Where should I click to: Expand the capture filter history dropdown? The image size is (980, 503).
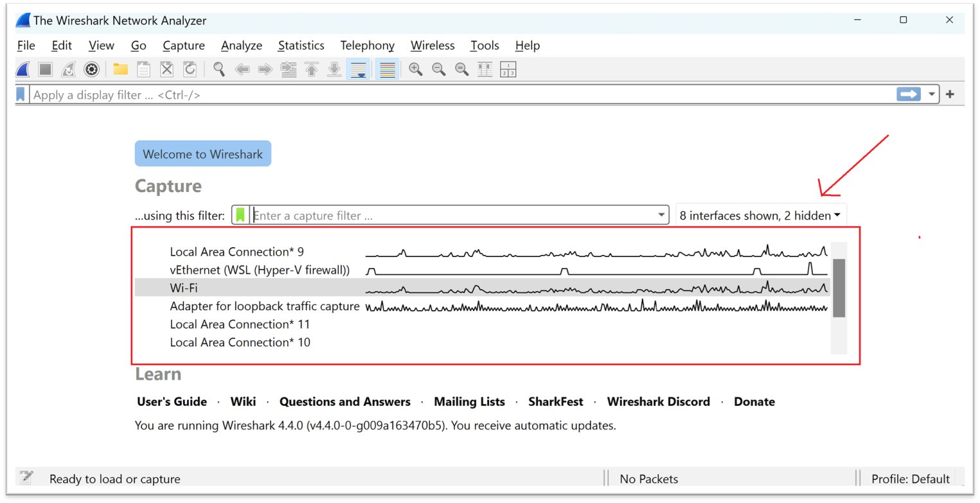pos(661,215)
